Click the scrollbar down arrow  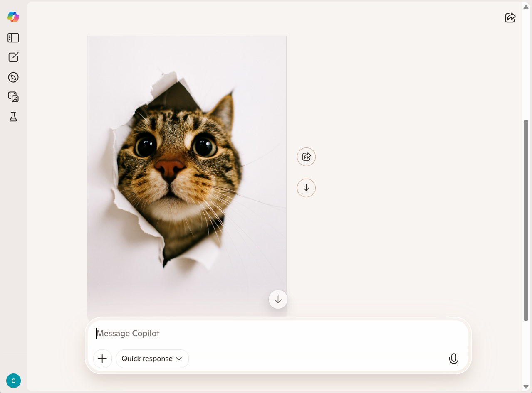526,387
